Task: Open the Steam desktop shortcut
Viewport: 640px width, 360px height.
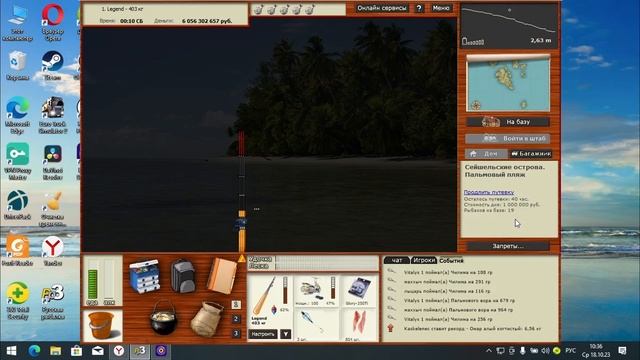Action: pyautogui.click(x=52, y=65)
